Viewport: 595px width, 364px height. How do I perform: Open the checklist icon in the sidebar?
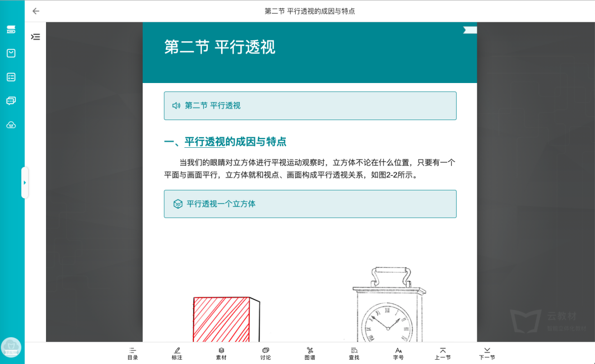point(11,77)
